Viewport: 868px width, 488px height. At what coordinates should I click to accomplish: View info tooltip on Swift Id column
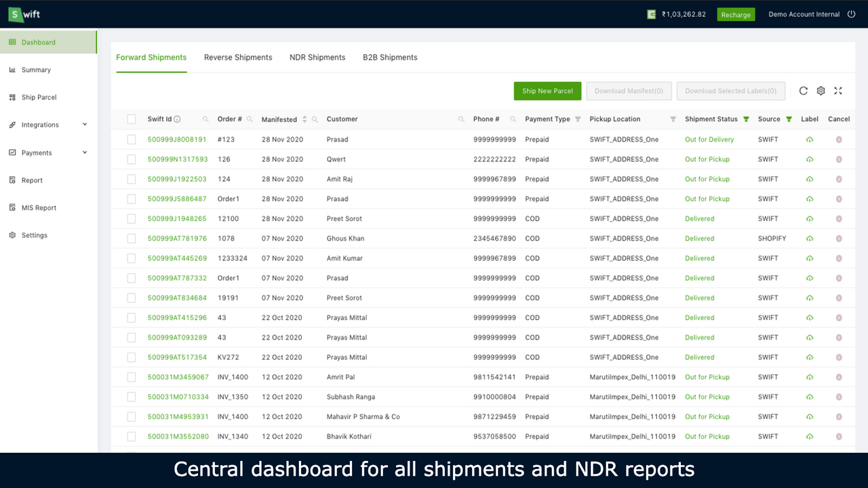[178, 119]
